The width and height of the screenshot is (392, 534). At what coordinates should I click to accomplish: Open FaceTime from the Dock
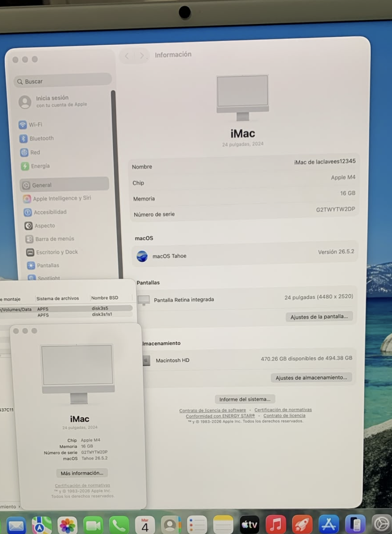pos(93,524)
